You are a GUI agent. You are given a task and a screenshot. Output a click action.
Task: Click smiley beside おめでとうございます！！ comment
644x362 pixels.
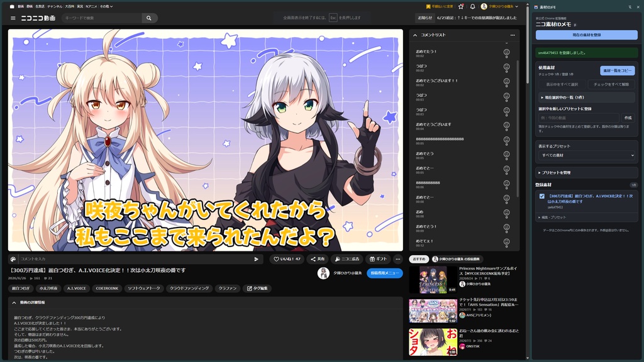(x=506, y=82)
